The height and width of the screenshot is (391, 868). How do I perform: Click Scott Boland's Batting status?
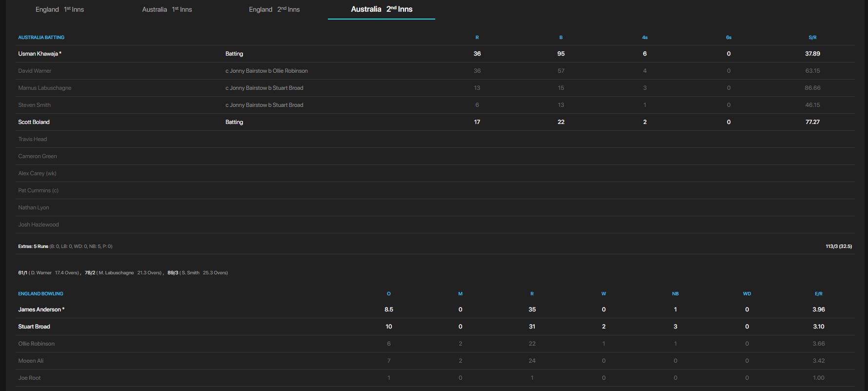pos(234,122)
